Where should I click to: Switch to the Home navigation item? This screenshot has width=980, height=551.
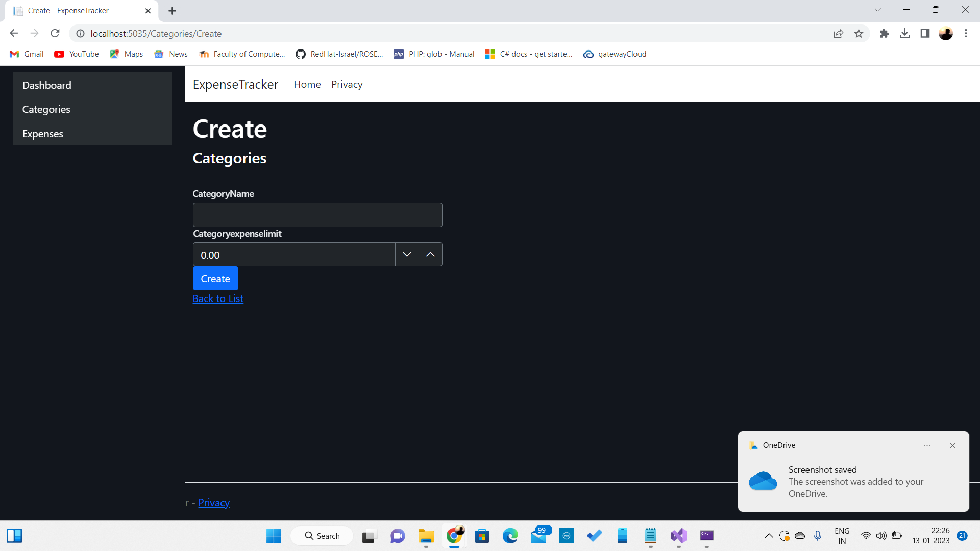[x=307, y=84]
